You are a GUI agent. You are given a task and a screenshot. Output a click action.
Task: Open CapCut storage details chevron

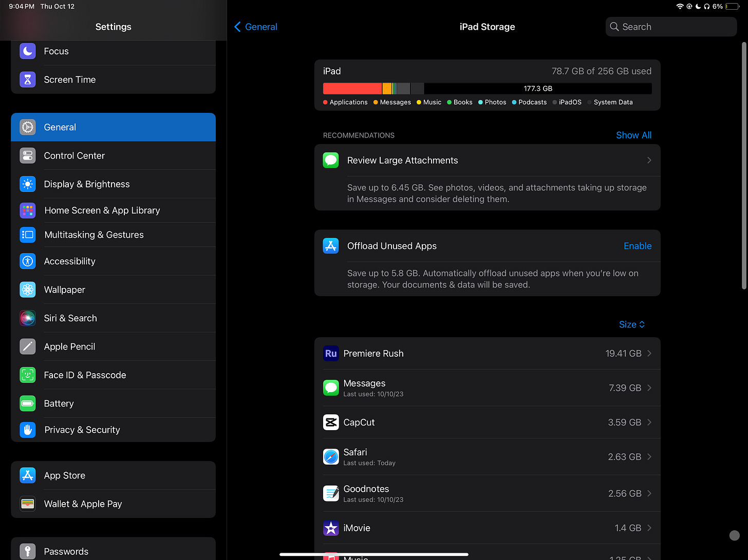click(x=649, y=422)
